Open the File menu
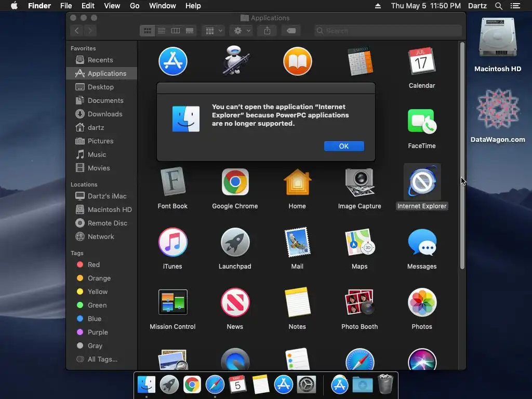The height and width of the screenshot is (399, 532). click(66, 6)
